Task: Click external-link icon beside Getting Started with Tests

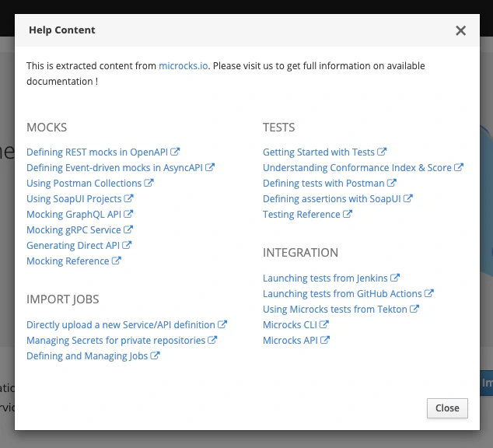Action: point(383,152)
